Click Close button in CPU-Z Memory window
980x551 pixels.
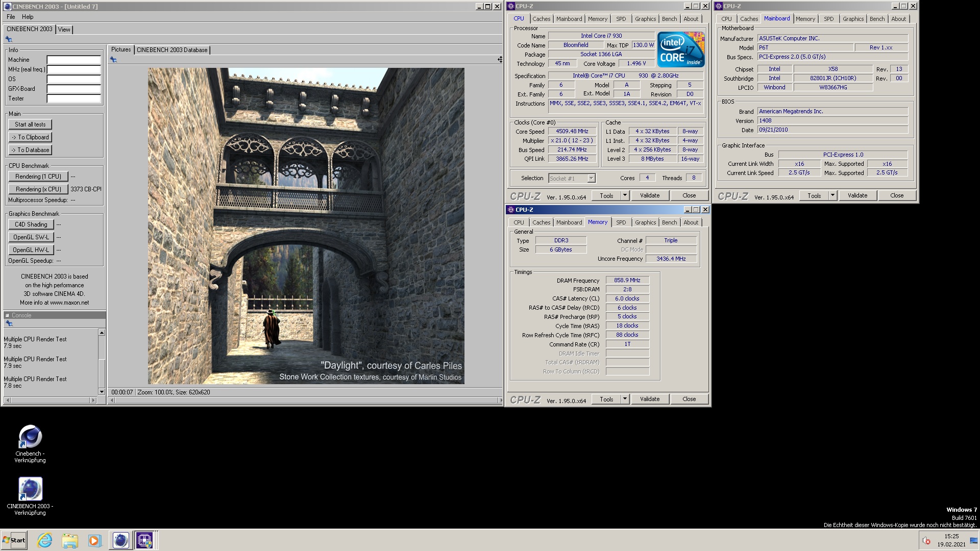689,399
